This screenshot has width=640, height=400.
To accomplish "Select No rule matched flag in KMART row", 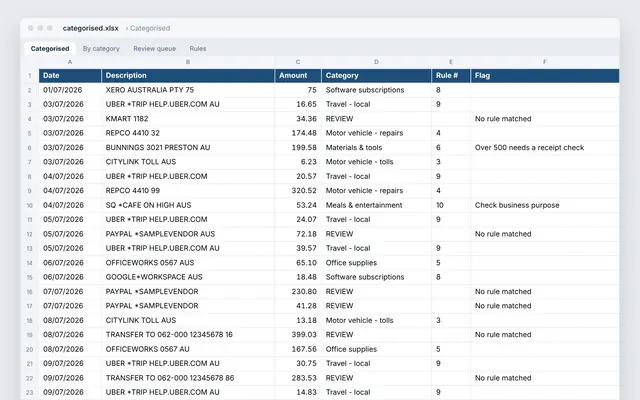I will click(x=545, y=119).
